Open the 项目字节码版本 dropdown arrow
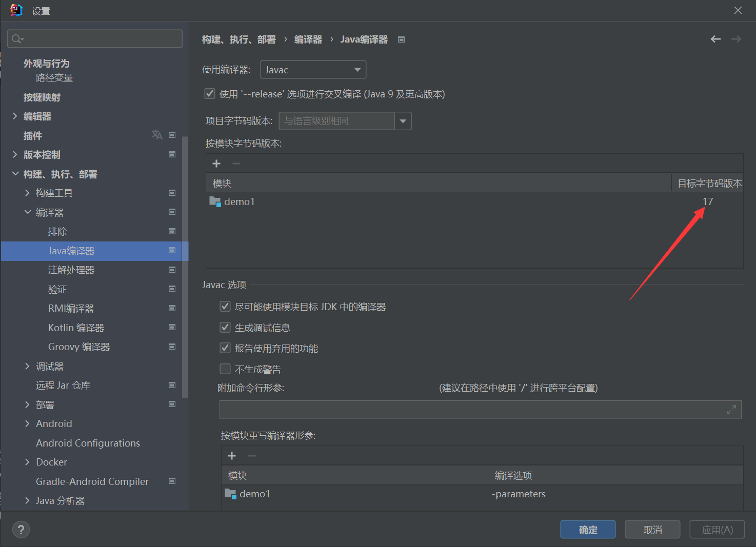The image size is (756, 547). 403,121
